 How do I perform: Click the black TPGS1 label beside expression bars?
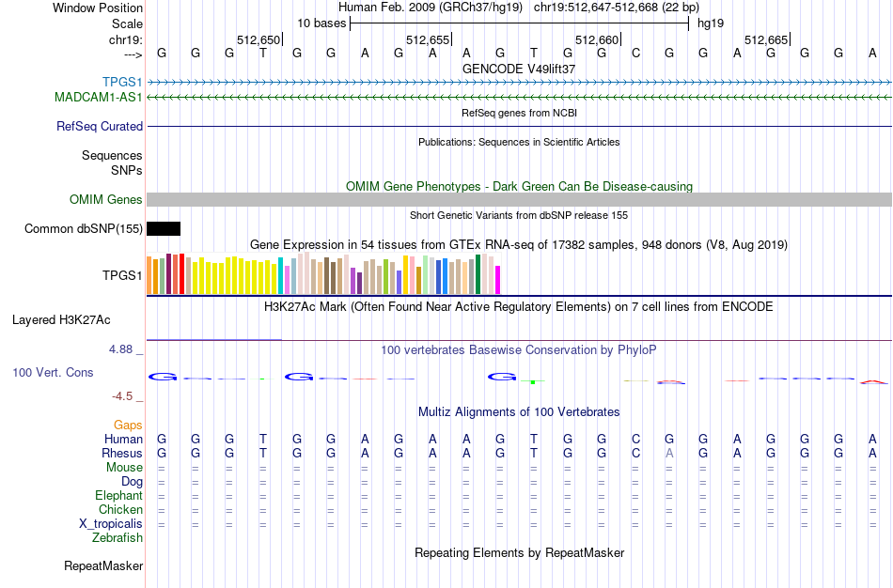point(122,275)
